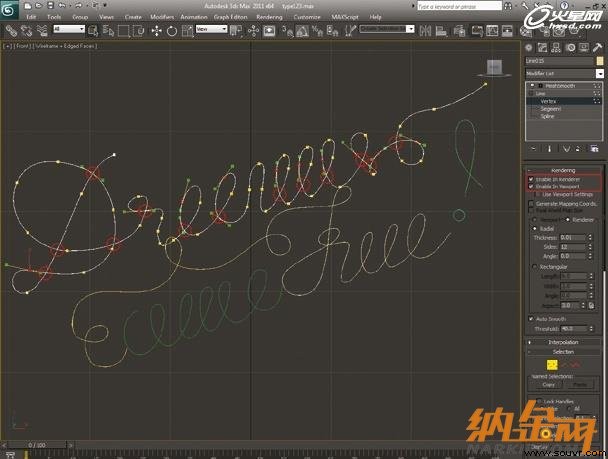Select the Rectangular radio button
608x459 pixels.
[535, 267]
